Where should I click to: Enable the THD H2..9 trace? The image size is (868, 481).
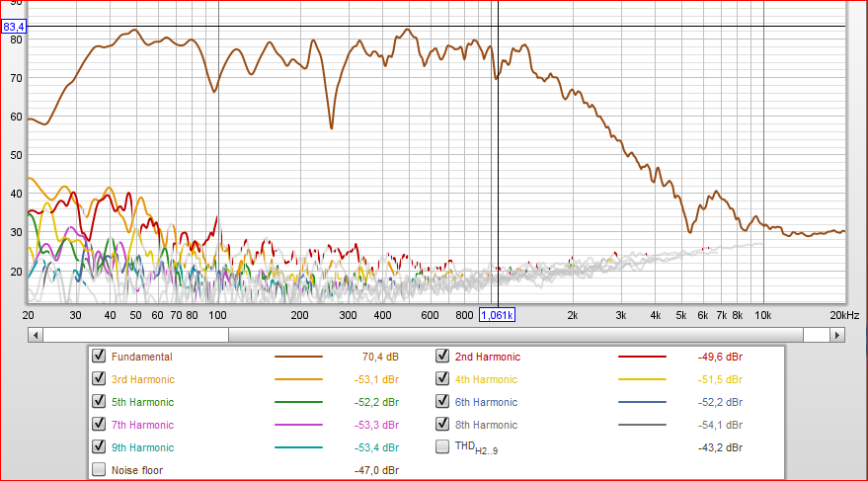tap(444, 447)
